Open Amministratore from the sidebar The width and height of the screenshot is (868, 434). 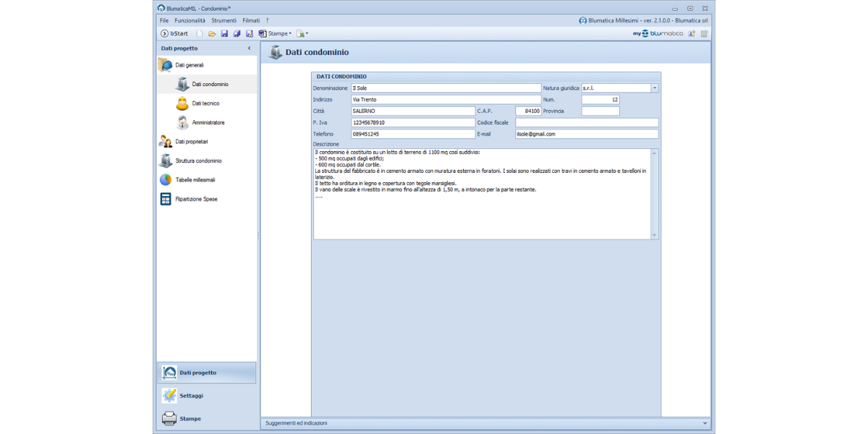tap(208, 123)
